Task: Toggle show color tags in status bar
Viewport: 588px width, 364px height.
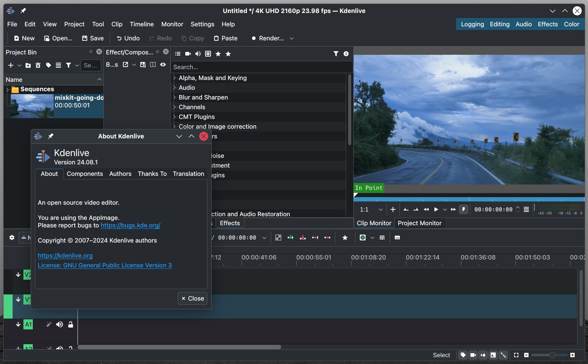Action: point(463,355)
